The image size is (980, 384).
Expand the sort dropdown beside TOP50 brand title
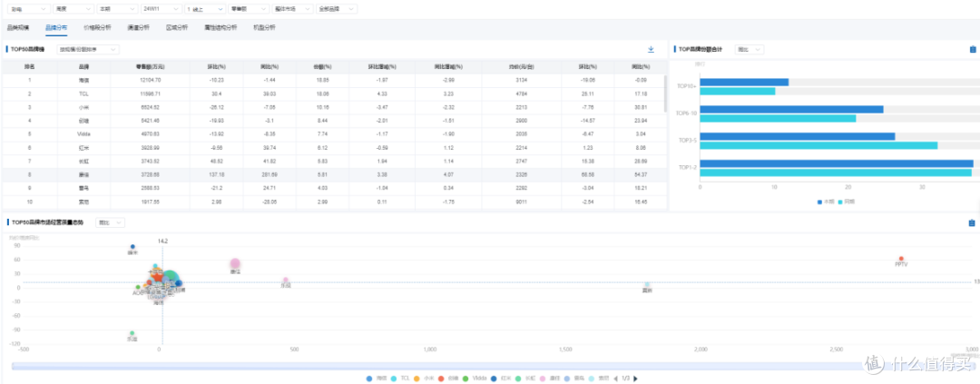click(x=87, y=49)
